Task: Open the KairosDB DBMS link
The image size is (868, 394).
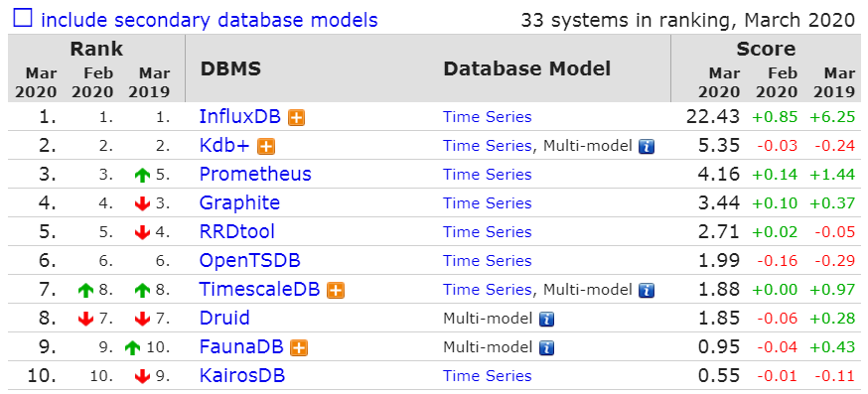Action: pos(242,376)
